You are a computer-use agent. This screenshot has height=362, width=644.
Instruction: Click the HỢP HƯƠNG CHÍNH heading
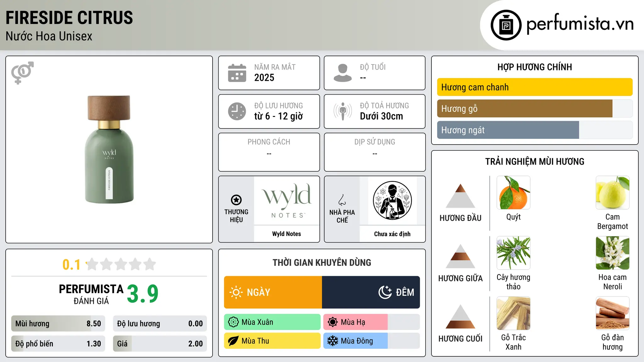tap(535, 67)
